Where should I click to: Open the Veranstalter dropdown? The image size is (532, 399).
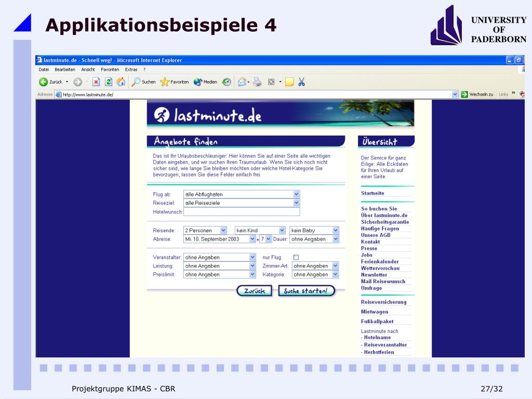coord(252,257)
